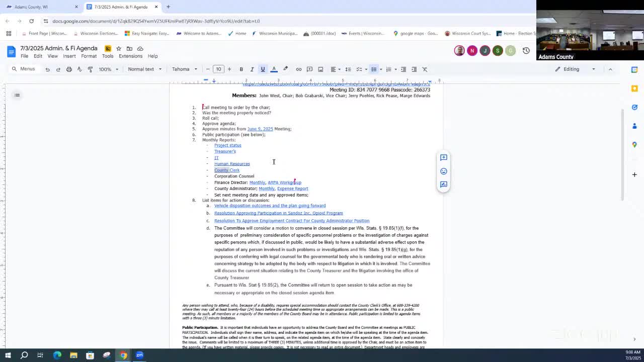The width and height of the screenshot is (644, 362).
Task: Open the Tahoma font dropdown
Action: (184, 69)
